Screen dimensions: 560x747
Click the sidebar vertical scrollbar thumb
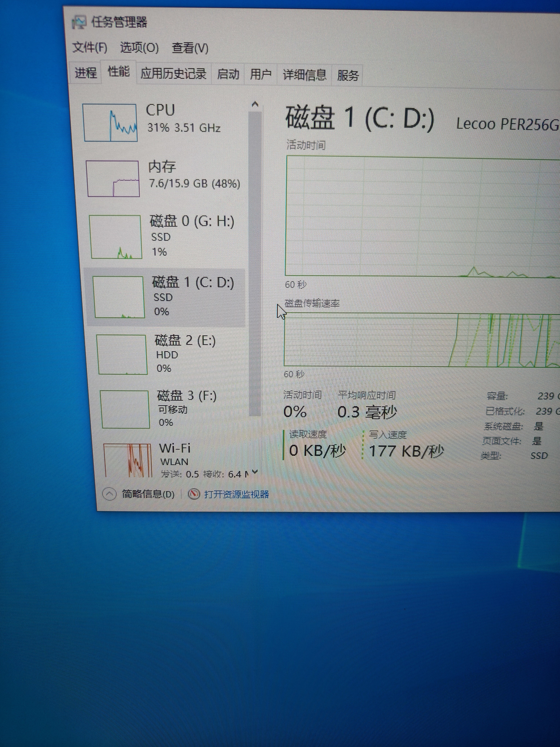pyautogui.click(x=255, y=264)
